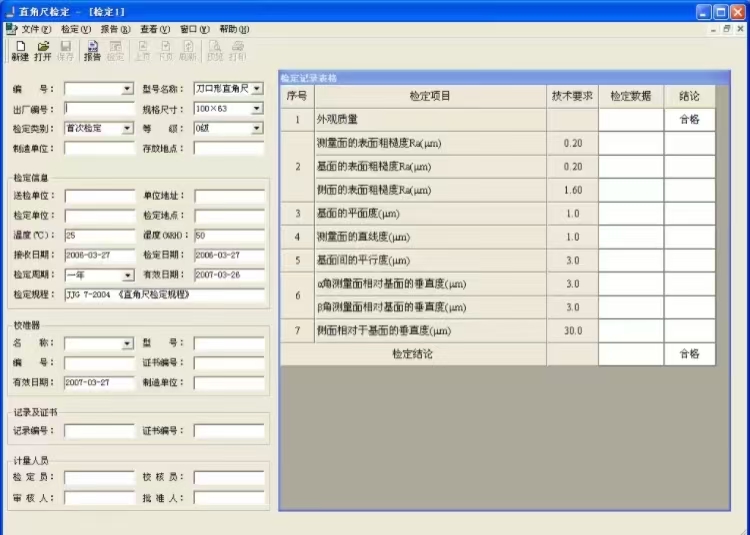Open the 窗口 menu
This screenshot has width=750, height=535.
(195, 29)
